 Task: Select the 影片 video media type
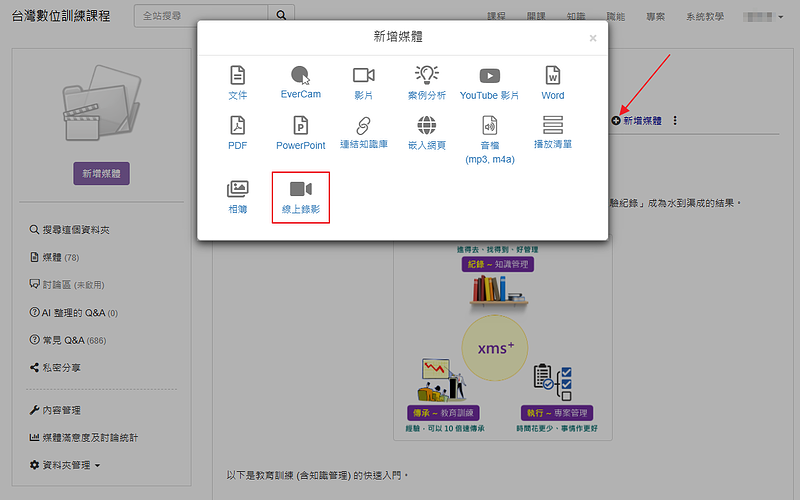pos(363,82)
